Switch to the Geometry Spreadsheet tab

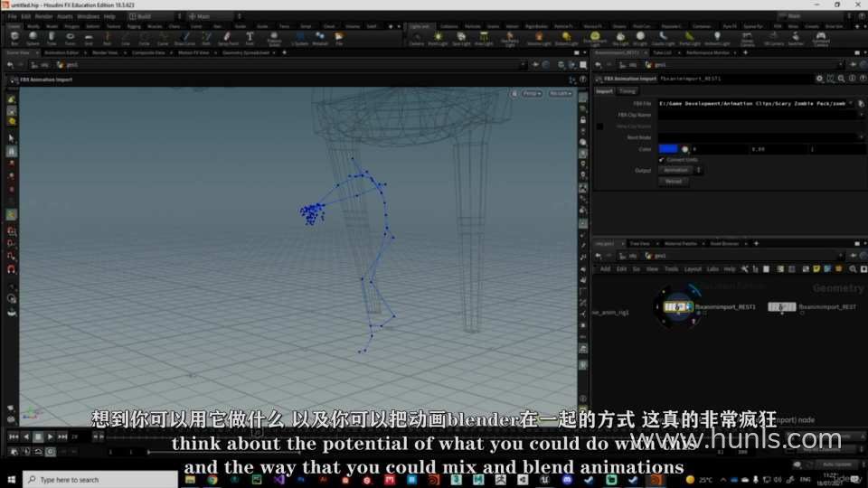246,52
